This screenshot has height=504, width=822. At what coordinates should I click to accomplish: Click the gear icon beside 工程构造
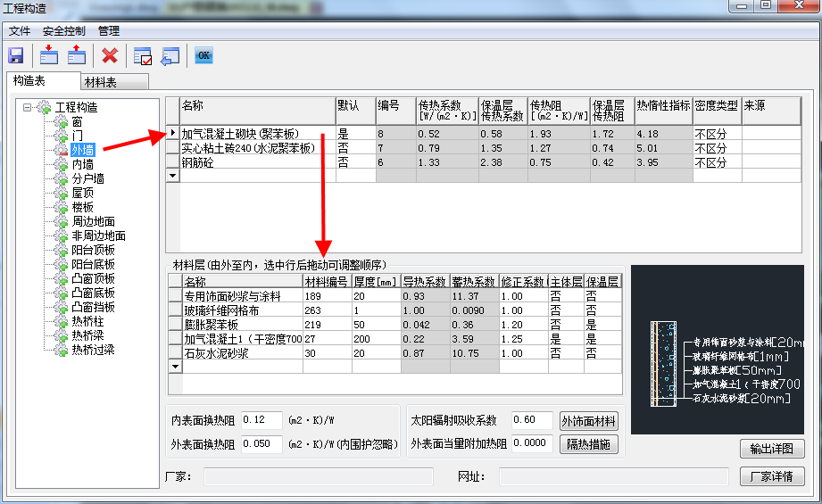pyautogui.click(x=44, y=107)
